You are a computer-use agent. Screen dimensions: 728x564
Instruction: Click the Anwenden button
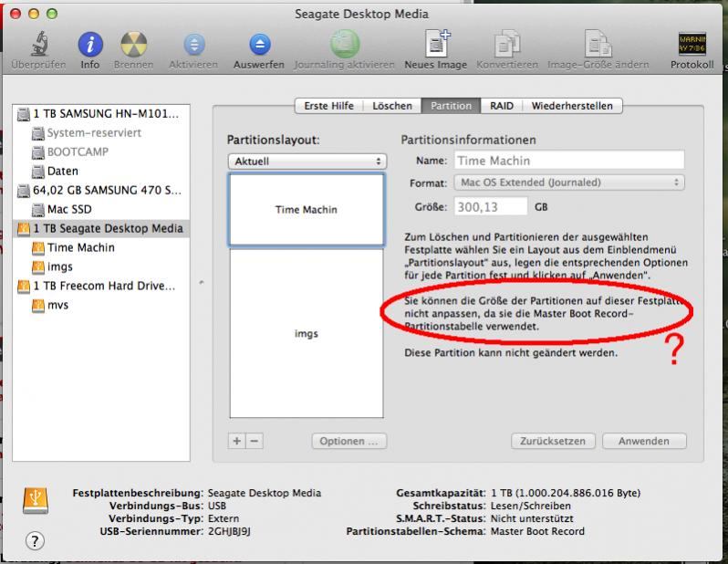644,441
